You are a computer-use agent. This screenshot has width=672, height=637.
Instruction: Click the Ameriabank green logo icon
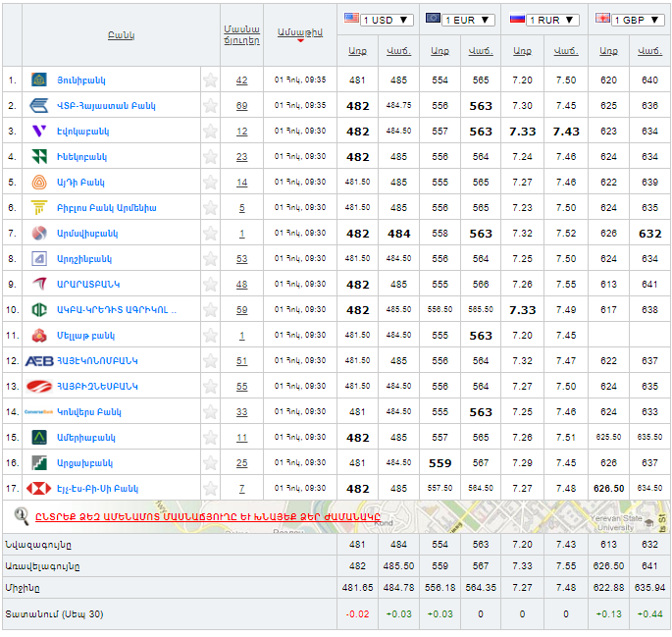39,438
